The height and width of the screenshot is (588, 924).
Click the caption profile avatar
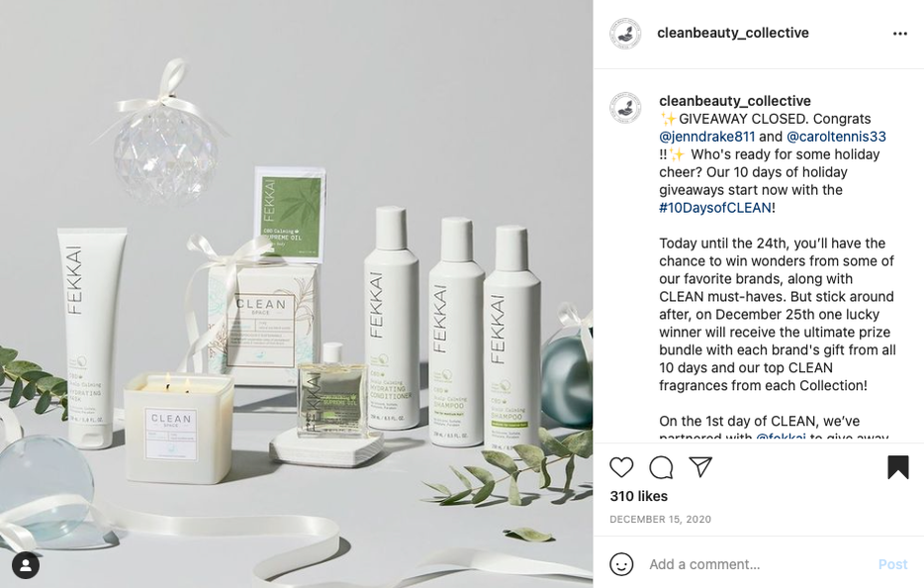624,107
